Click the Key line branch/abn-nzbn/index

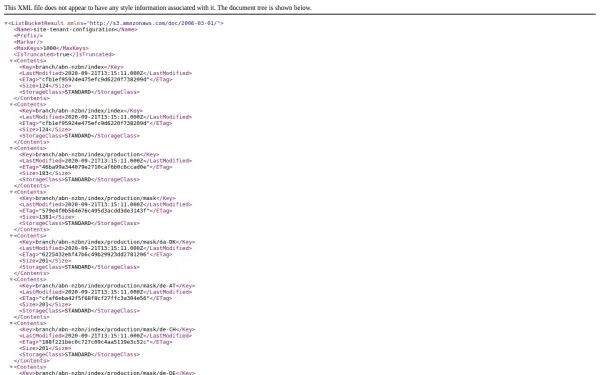pyautogui.click(x=71, y=67)
